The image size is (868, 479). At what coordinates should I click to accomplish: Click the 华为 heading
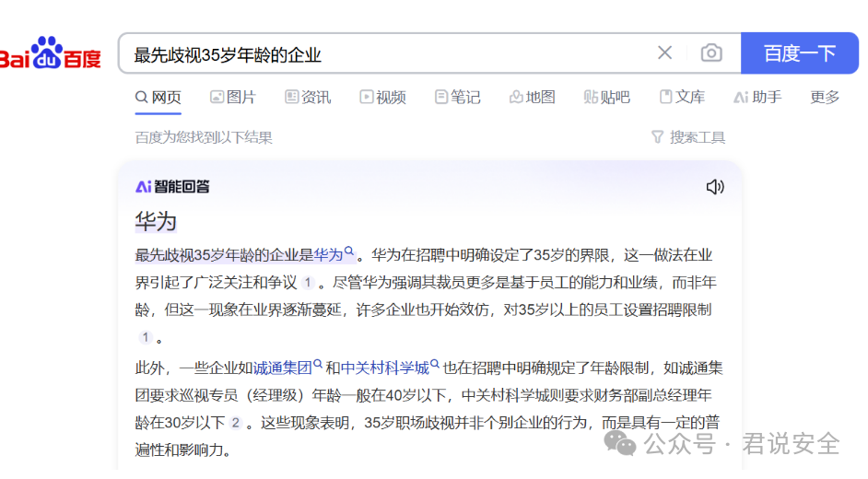click(156, 222)
